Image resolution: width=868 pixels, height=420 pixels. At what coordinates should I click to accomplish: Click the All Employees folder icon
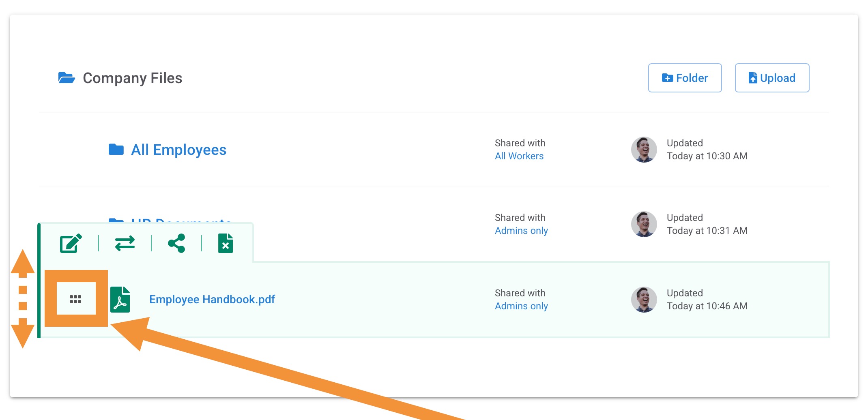[116, 150]
